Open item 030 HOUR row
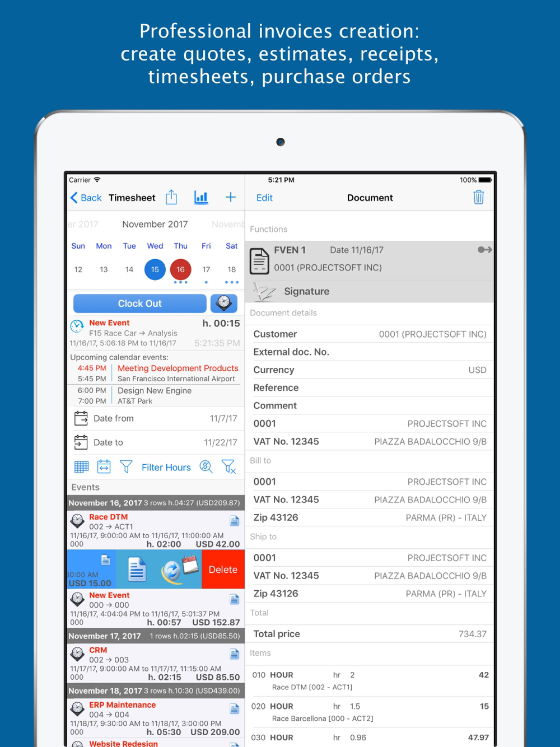560x747 pixels. [x=370, y=737]
